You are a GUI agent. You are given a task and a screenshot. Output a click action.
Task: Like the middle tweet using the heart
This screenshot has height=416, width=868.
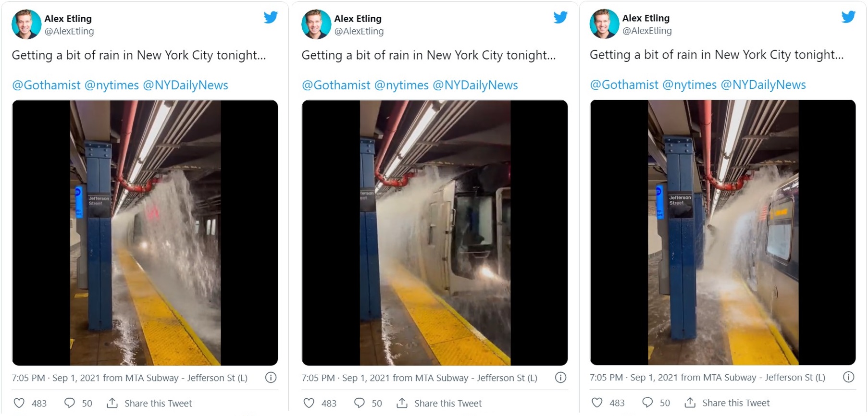point(309,403)
